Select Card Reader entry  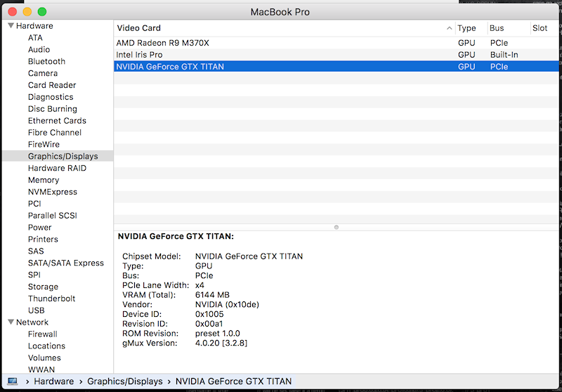[x=52, y=85]
